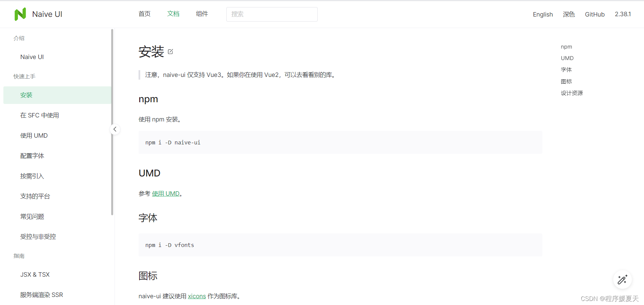This screenshot has height=305, width=644.
Task: Open JSX & TSX guide page
Action: click(35, 275)
